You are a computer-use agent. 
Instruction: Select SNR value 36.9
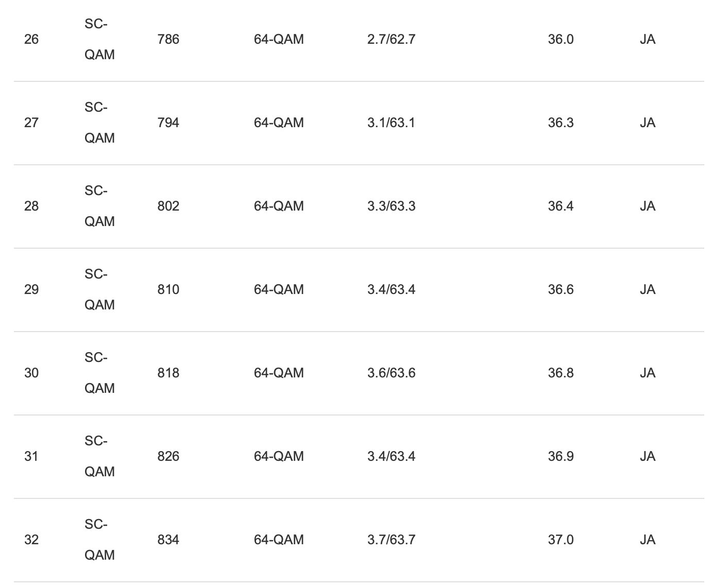click(x=561, y=457)
